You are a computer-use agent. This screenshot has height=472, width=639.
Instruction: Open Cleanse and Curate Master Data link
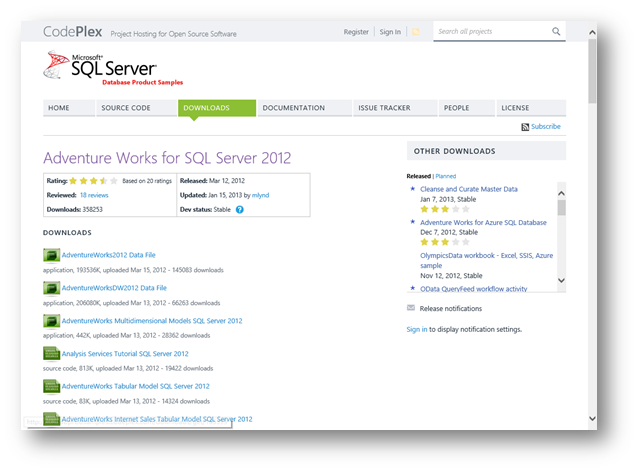[x=469, y=189]
